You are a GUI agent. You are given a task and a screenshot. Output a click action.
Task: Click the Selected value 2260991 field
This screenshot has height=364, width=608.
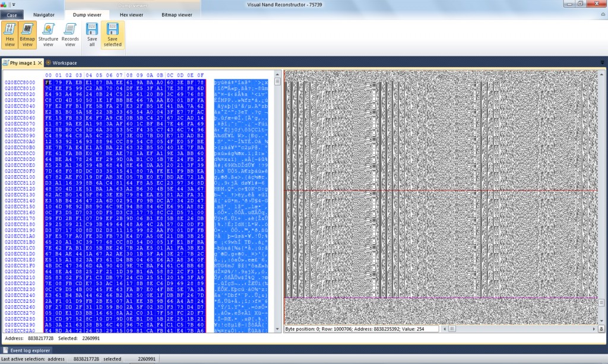(x=91, y=338)
